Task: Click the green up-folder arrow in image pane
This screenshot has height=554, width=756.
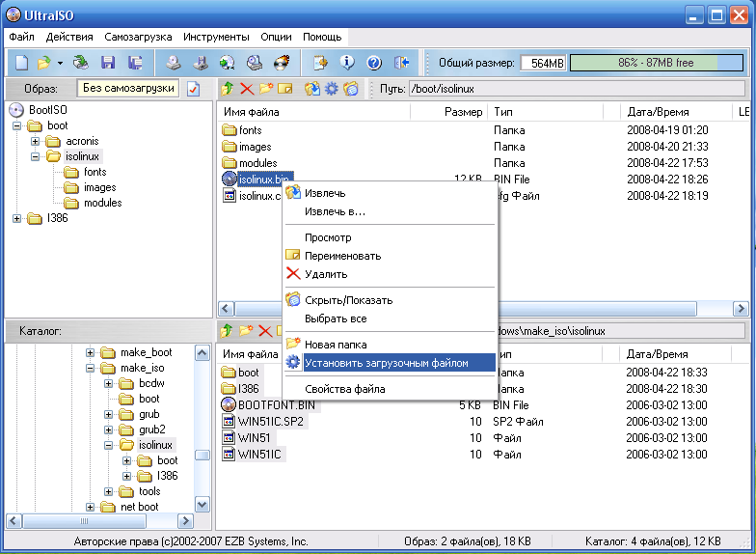Action: pos(228,89)
